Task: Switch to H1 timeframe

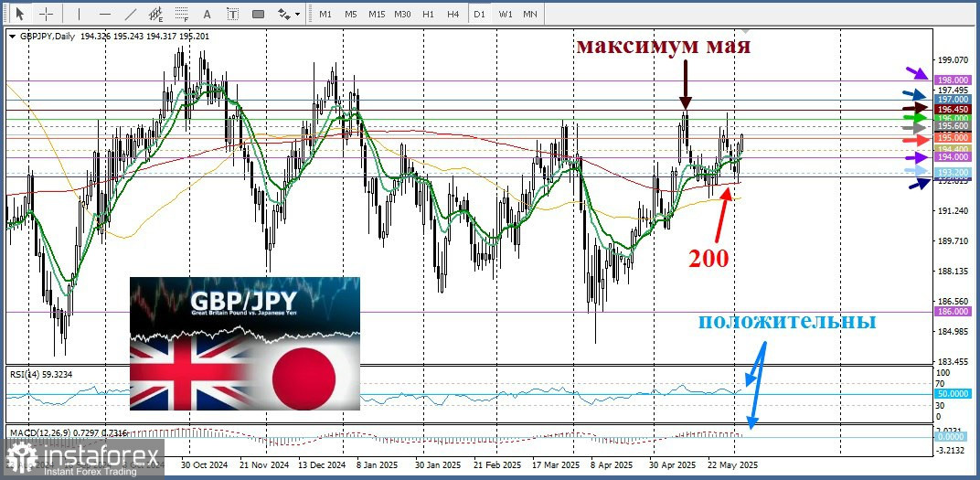Action: tap(428, 13)
